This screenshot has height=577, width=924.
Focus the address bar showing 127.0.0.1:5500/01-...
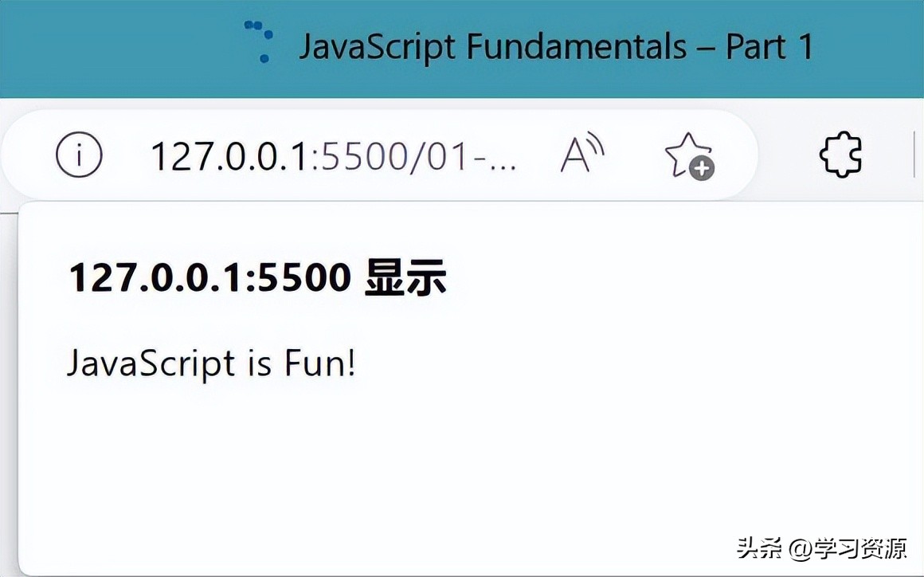(x=333, y=156)
